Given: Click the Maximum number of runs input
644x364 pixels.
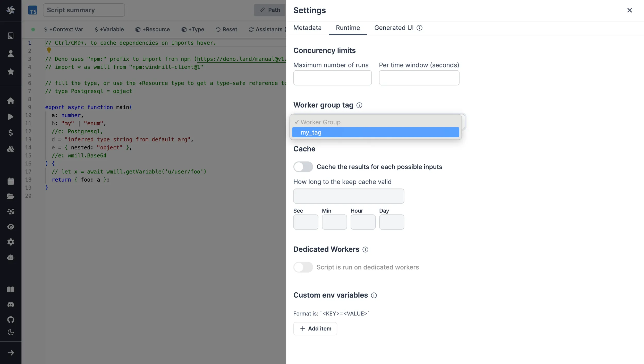Looking at the screenshot, I should click(x=333, y=77).
